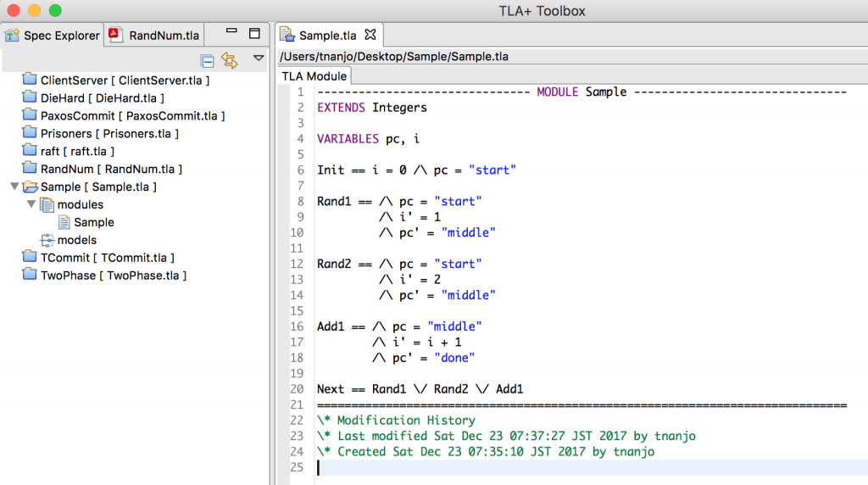Select Sample [ Sample.tla ] entry

(x=98, y=187)
